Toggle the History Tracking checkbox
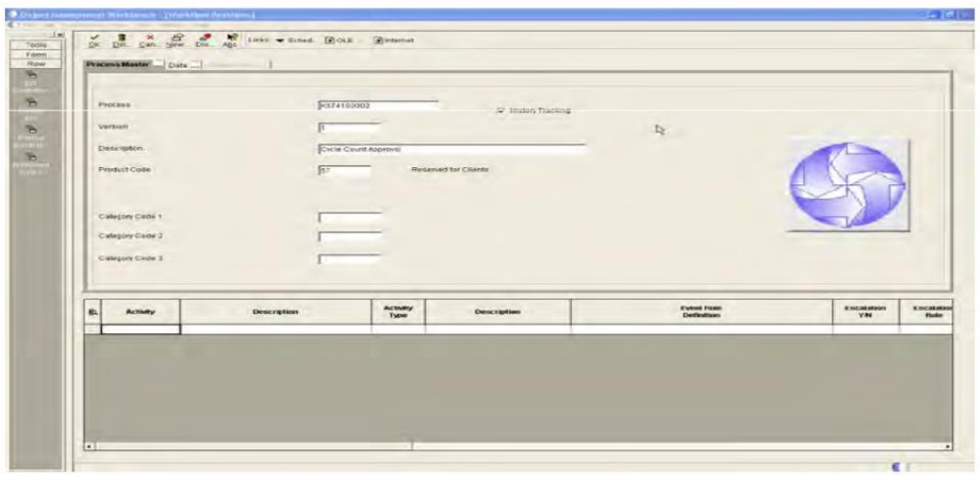The image size is (980, 480). point(500,111)
